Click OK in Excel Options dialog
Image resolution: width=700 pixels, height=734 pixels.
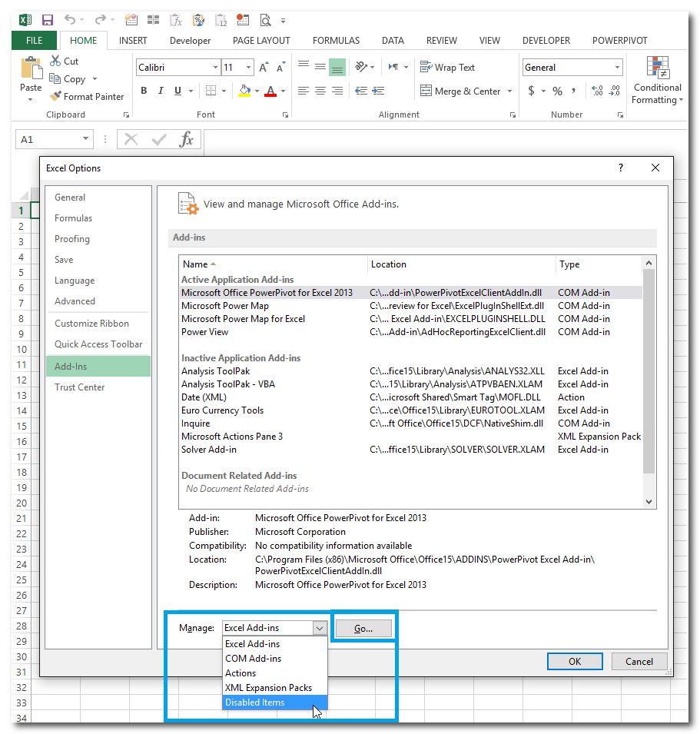pos(575,661)
